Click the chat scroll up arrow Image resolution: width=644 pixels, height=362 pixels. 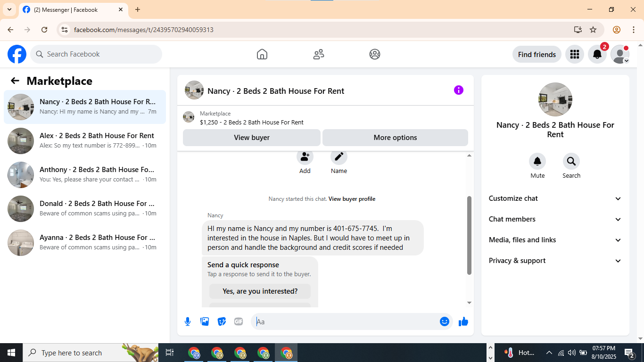[x=469, y=156]
